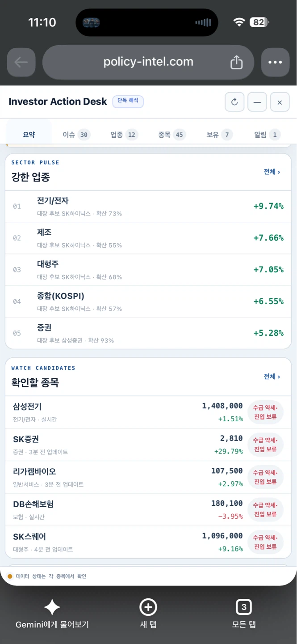The height and width of the screenshot is (644, 297).
Task: Open the 보유 tab
Action: [x=219, y=135]
